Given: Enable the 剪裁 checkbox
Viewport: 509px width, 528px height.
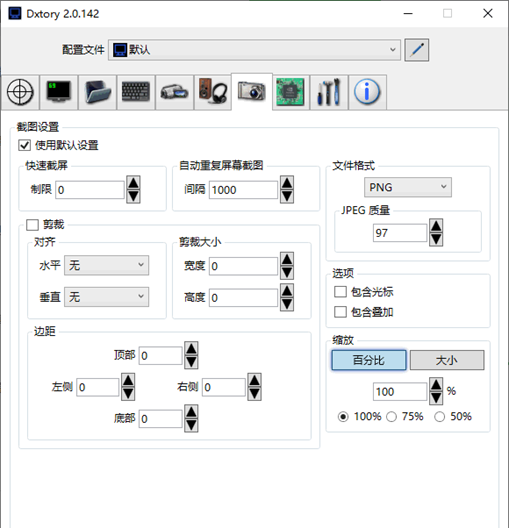Looking at the screenshot, I should pyautogui.click(x=32, y=225).
